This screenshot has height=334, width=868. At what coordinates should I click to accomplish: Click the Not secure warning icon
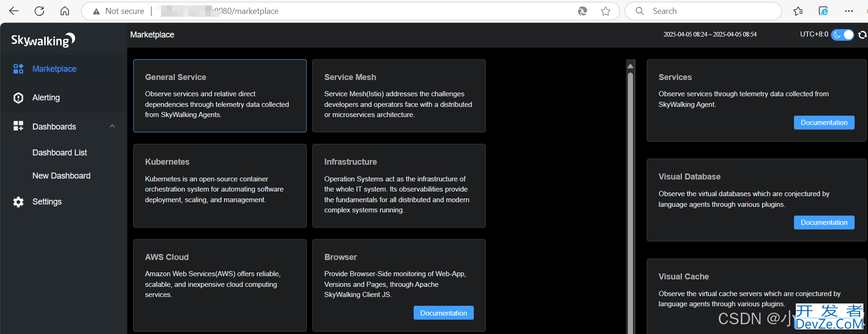coord(96,11)
